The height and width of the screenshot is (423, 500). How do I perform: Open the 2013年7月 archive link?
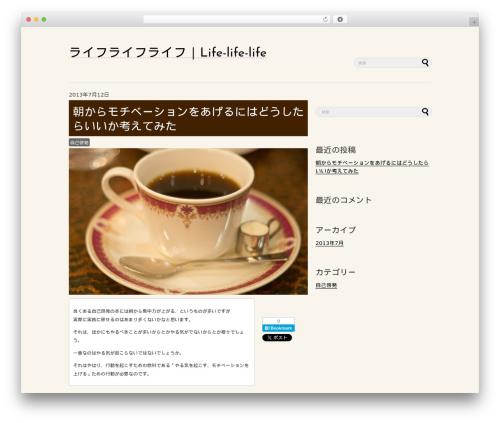(329, 243)
